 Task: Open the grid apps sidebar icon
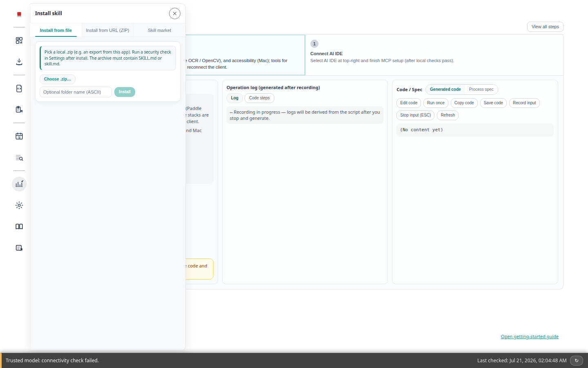click(x=19, y=40)
